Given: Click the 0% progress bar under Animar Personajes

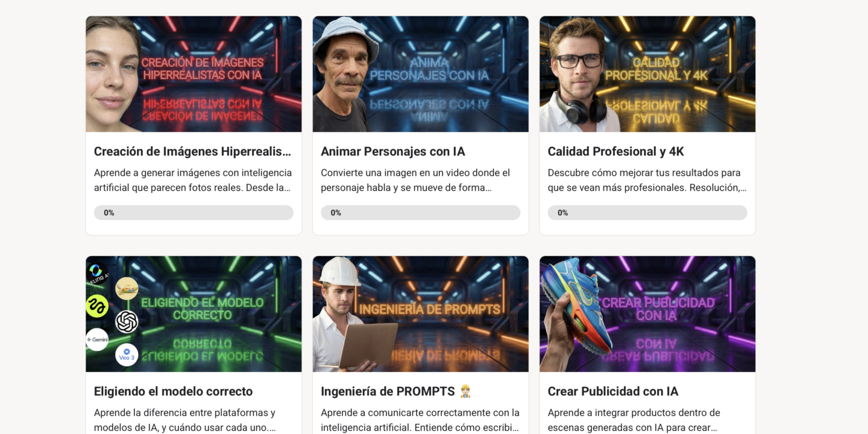Looking at the screenshot, I should (421, 213).
